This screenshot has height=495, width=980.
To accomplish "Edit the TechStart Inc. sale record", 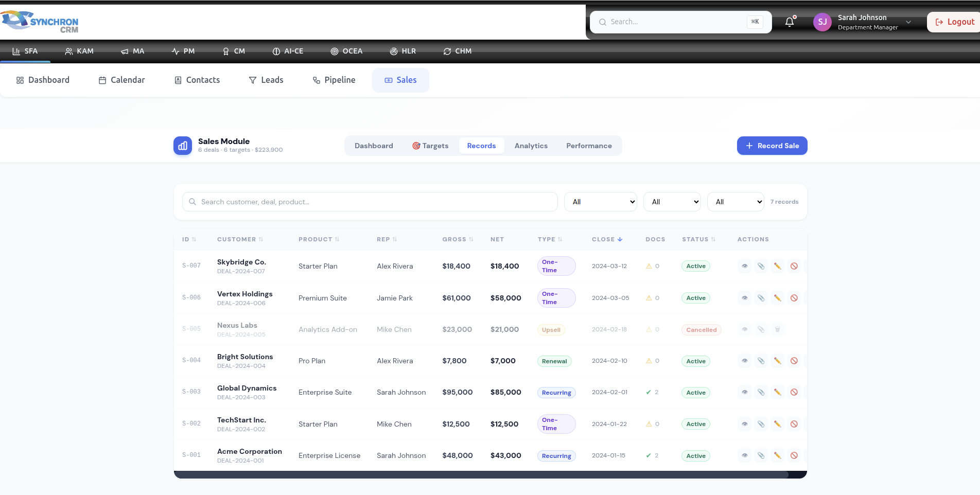I will pos(777,424).
